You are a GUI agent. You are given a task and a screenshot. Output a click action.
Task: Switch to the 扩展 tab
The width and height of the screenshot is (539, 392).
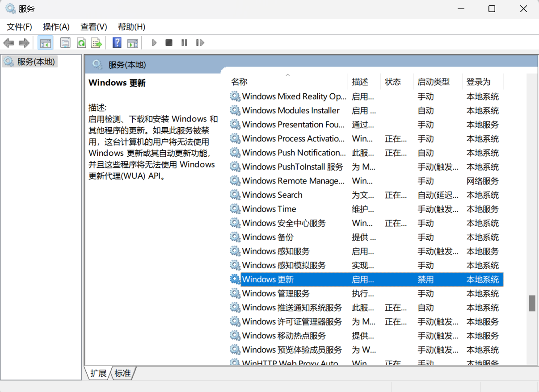(x=98, y=373)
